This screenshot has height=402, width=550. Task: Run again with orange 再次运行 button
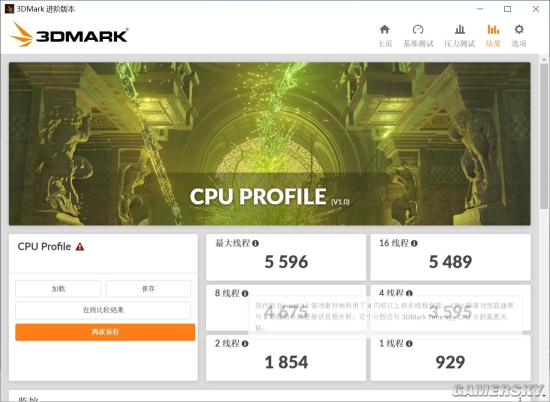pos(105,332)
